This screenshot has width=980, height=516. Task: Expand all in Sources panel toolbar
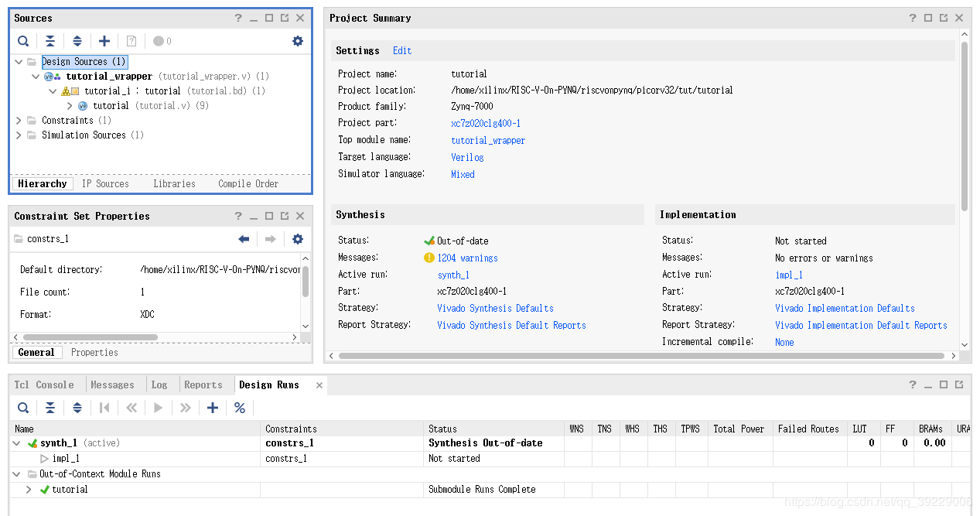(x=77, y=41)
